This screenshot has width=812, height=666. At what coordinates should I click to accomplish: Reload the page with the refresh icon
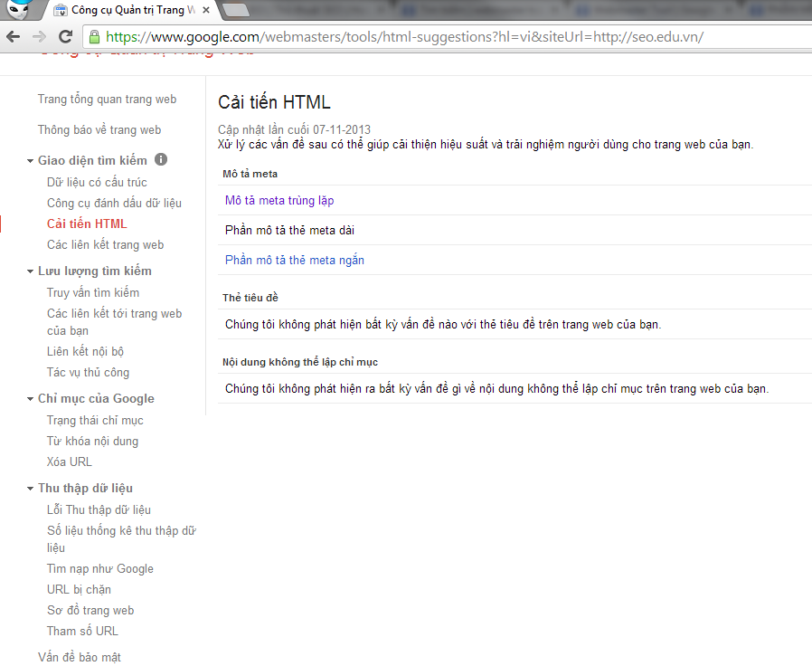[x=65, y=36]
